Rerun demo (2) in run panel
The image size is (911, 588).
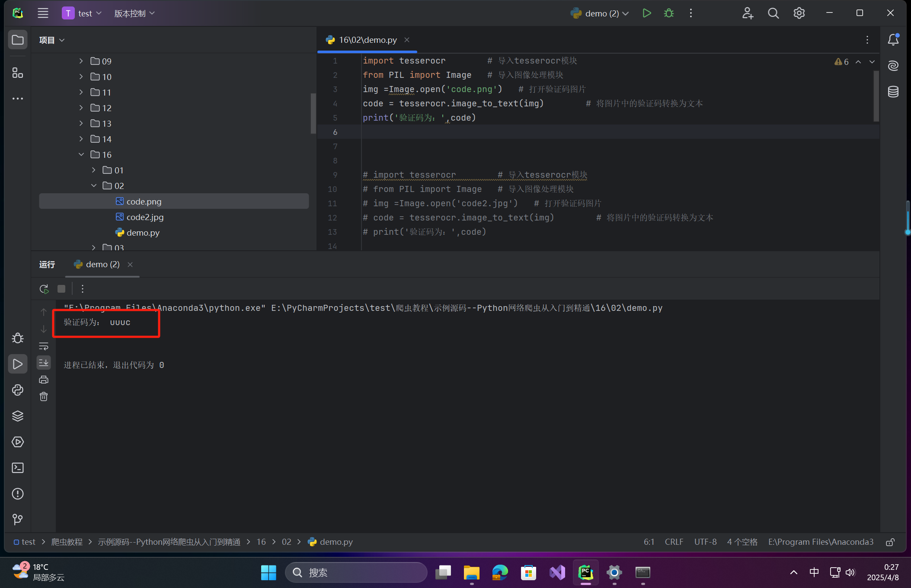click(44, 289)
